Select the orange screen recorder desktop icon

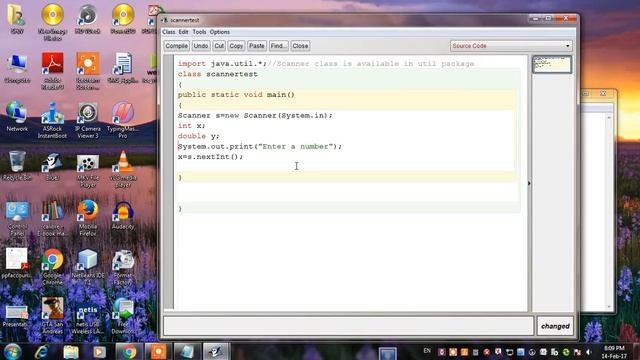pos(88,71)
